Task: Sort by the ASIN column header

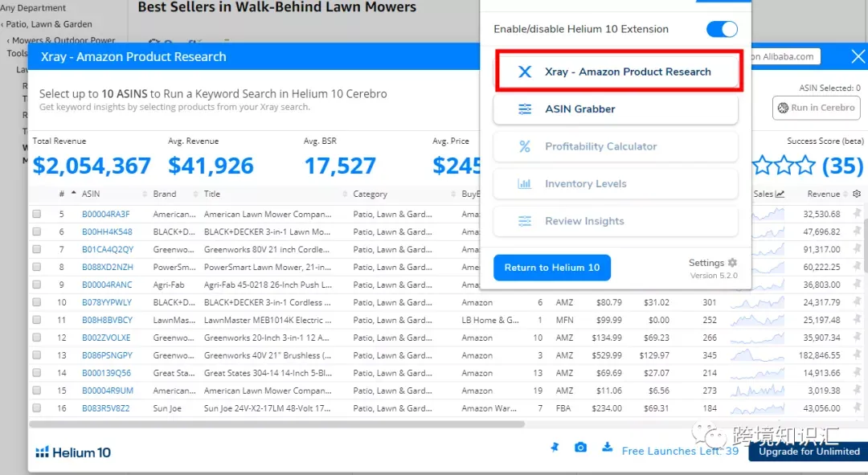Action: (91, 194)
